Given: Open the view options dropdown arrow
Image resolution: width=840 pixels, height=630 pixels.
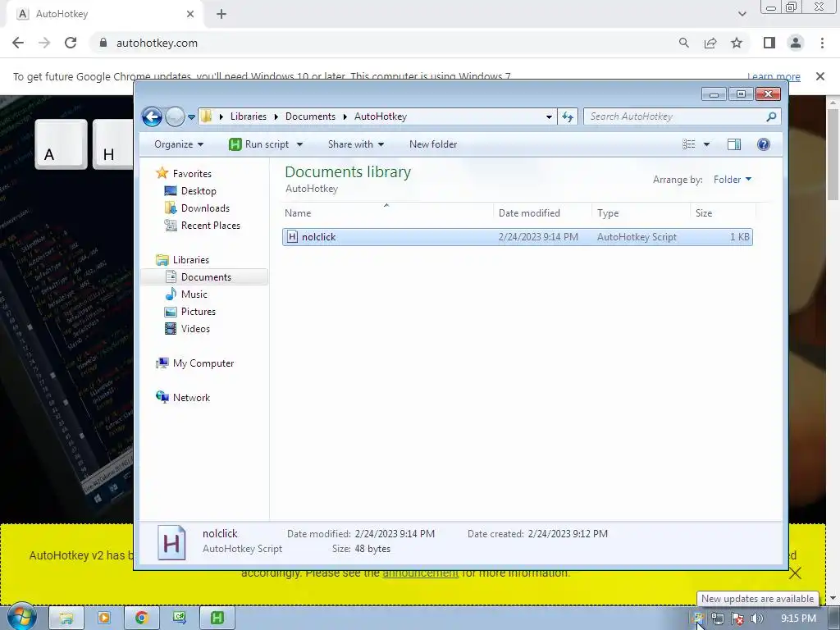Looking at the screenshot, I should click(x=706, y=144).
